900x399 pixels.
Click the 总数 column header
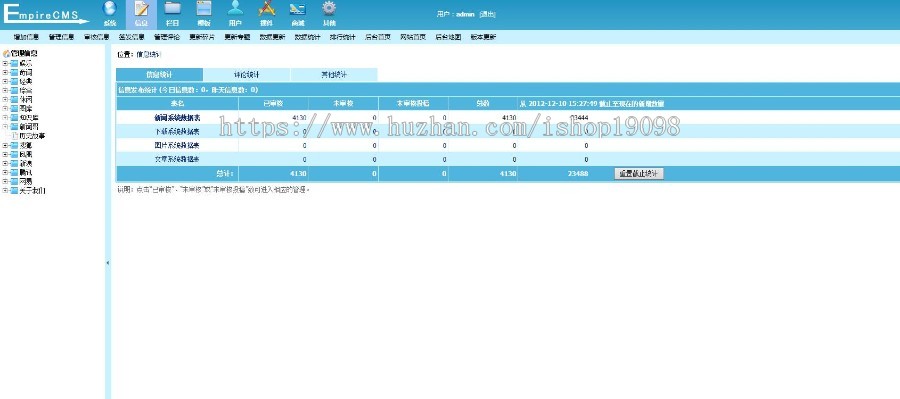click(x=483, y=103)
